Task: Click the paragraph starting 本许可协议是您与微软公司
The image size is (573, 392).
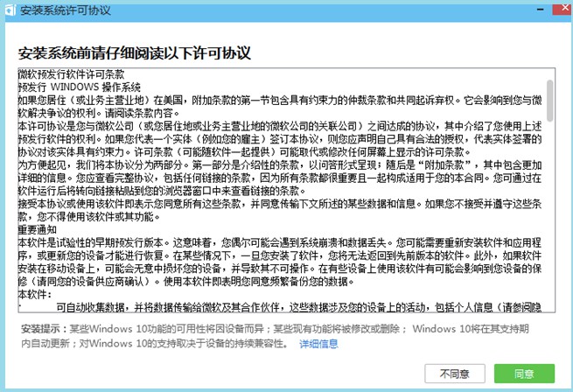Action: 280,139
